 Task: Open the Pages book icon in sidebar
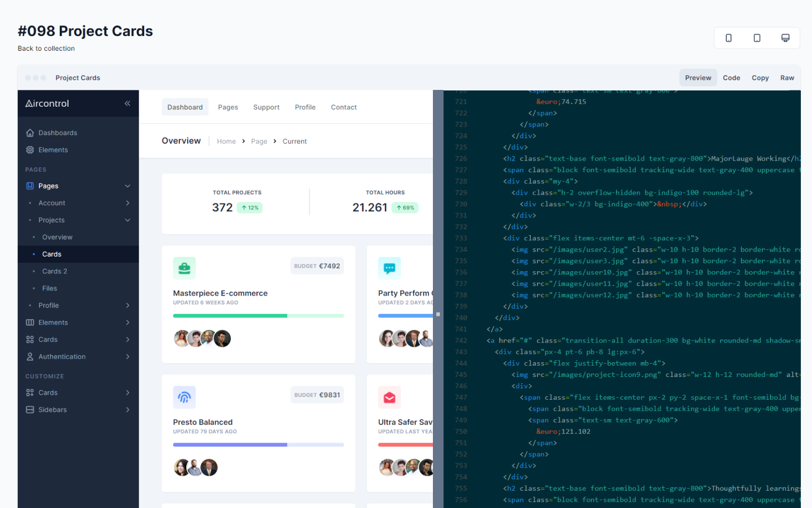[30, 186]
